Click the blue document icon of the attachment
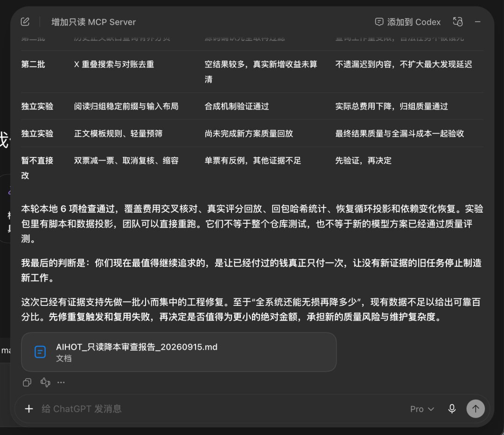Image resolution: width=504 pixels, height=435 pixels. click(40, 352)
